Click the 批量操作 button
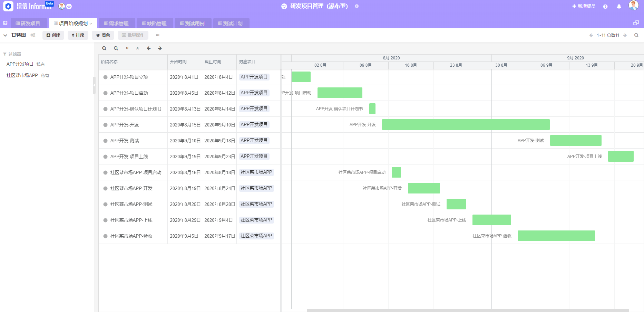The image size is (644, 312). click(x=133, y=35)
